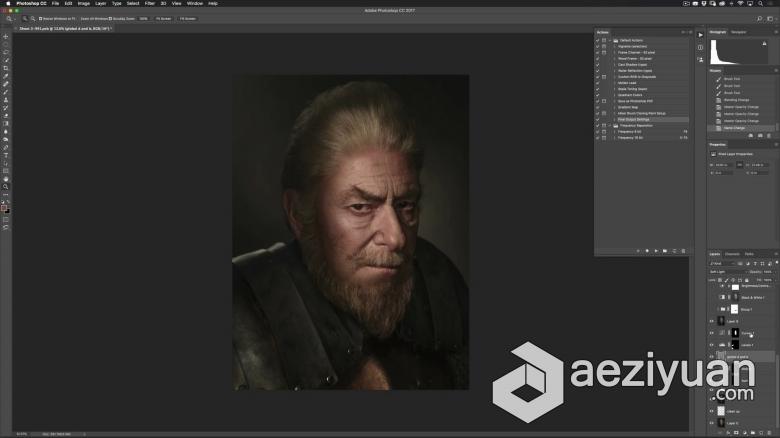Create new group in Layers panel footer
This screenshot has height=438, width=780.
pyautogui.click(x=753, y=433)
